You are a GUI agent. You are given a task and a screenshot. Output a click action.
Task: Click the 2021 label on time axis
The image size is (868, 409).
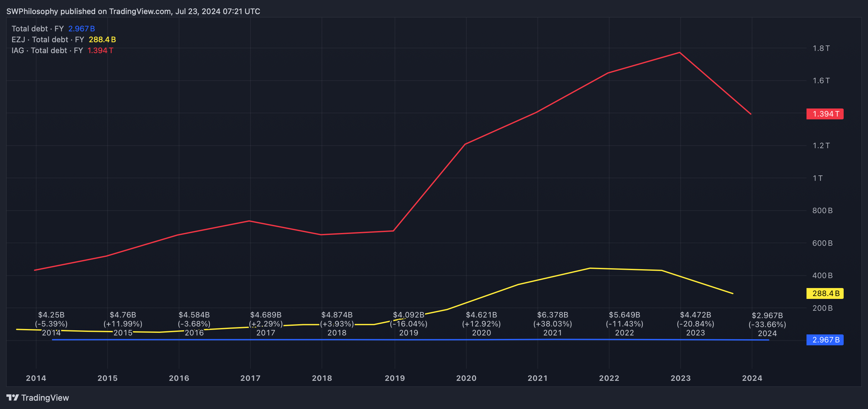coord(537,378)
